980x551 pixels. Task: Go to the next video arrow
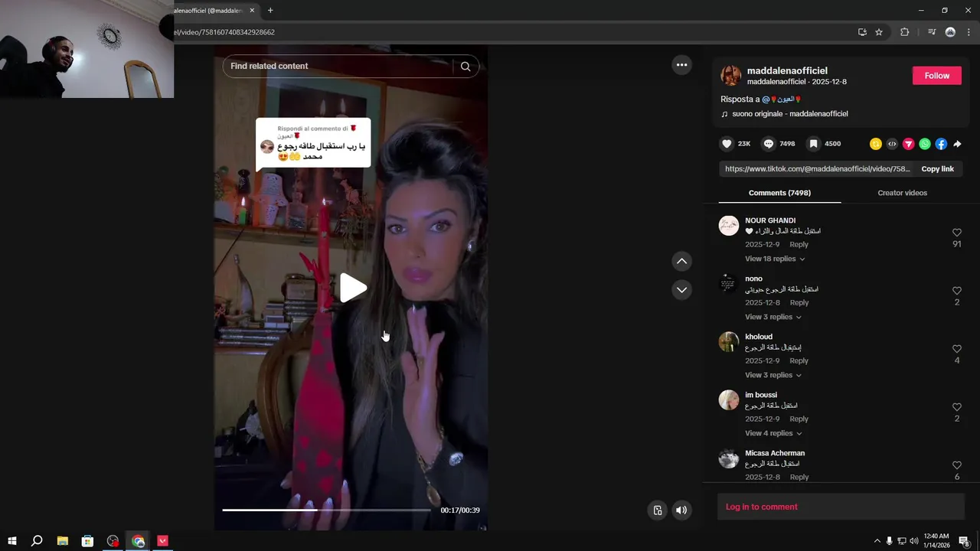[x=681, y=290]
